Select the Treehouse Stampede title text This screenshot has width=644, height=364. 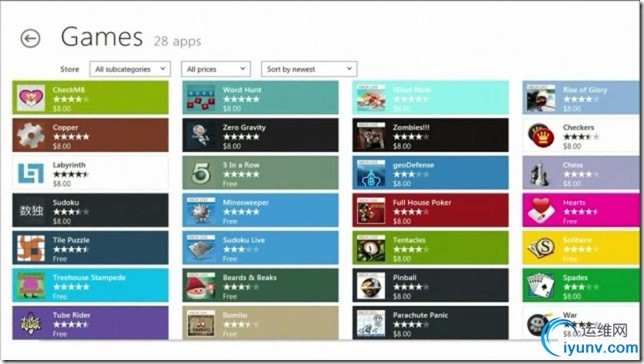(89, 277)
